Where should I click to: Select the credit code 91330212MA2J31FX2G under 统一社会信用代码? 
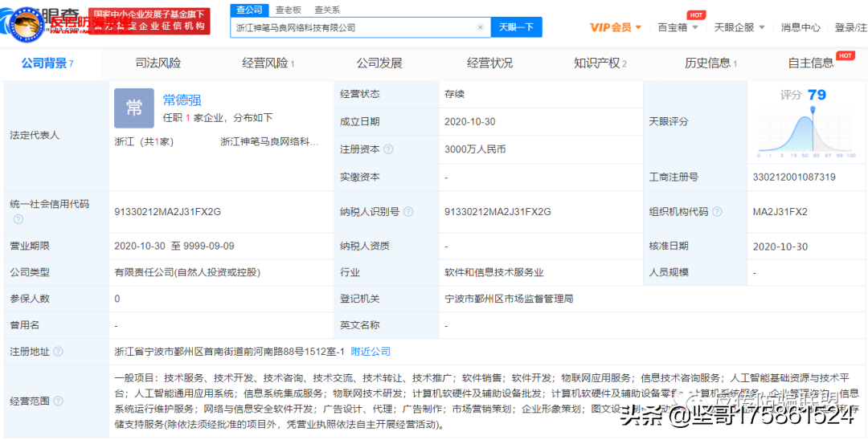(168, 212)
